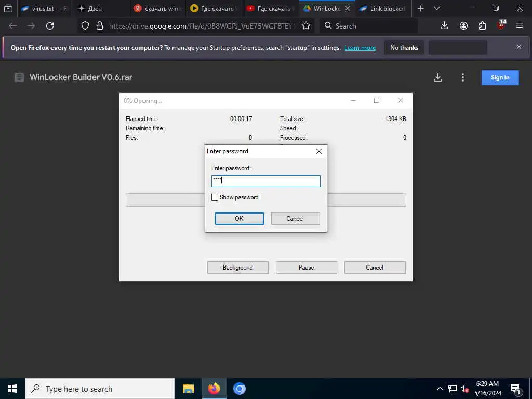The image size is (532, 399).
Task: Close the Enter password dialog
Action: pyautogui.click(x=319, y=151)
